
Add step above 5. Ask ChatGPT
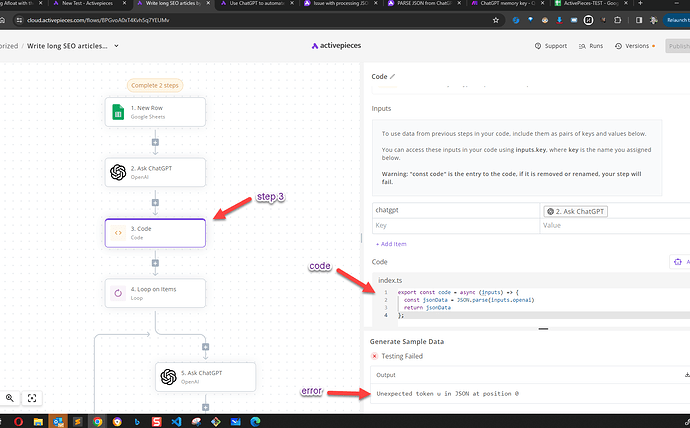click(206, 347)
